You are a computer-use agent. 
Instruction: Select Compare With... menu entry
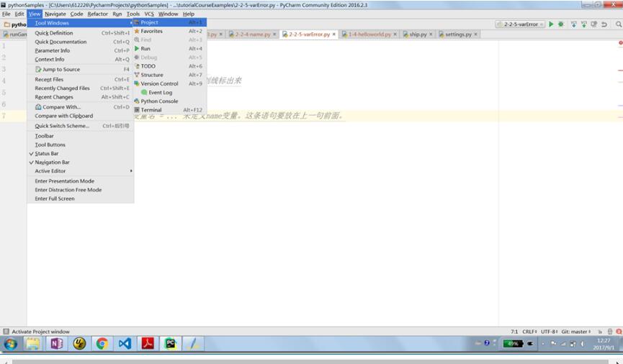tap(81, 106)
